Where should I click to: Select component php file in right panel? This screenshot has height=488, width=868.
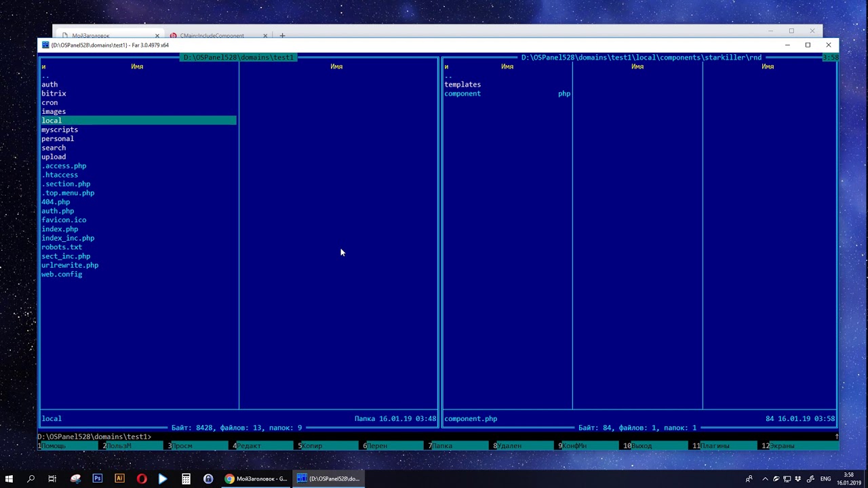click(x=507, y=94)
